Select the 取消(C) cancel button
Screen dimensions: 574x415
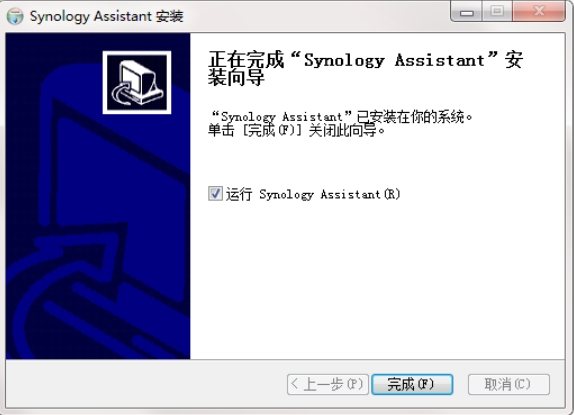click(x=508, y=384)
